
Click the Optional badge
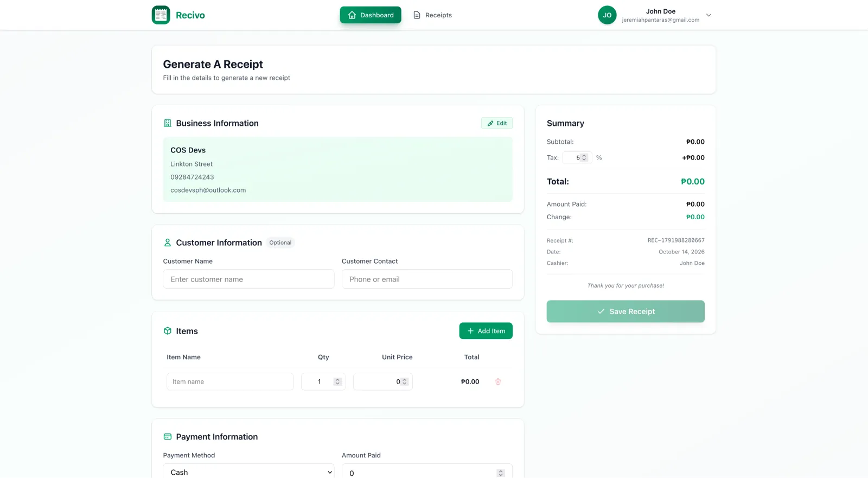[280, 243]
